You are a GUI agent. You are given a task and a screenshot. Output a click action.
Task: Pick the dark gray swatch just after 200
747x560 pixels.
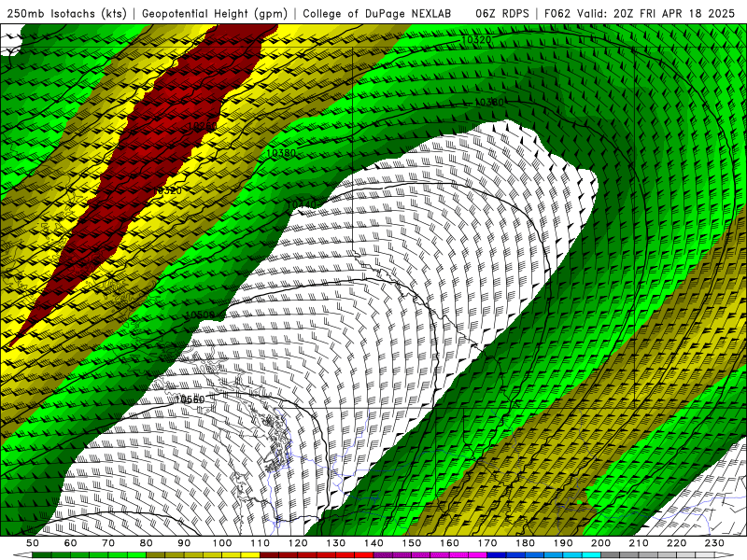point(611,555)
